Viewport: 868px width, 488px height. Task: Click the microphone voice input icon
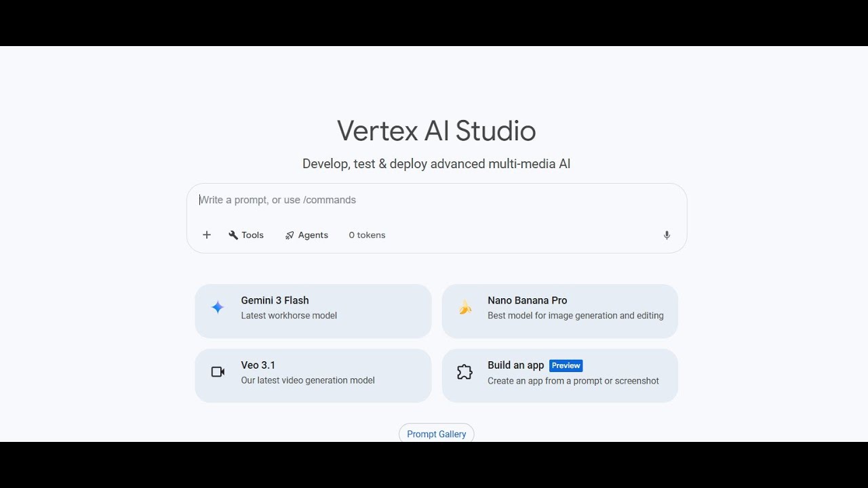pyautogui.click(x=667, y=235)
